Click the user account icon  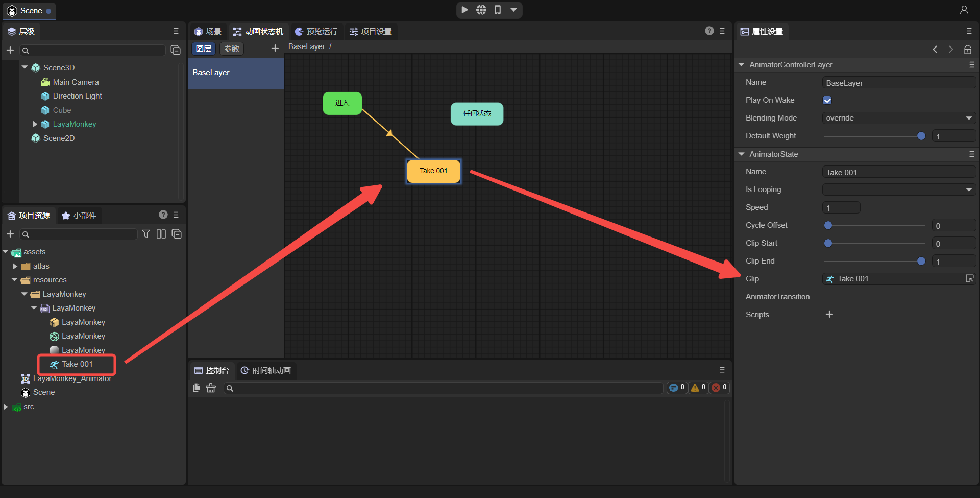click(964, 10)
